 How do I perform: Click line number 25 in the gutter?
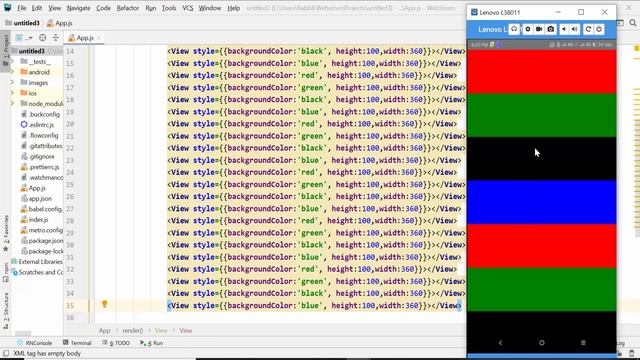click(x=70, y=184)
